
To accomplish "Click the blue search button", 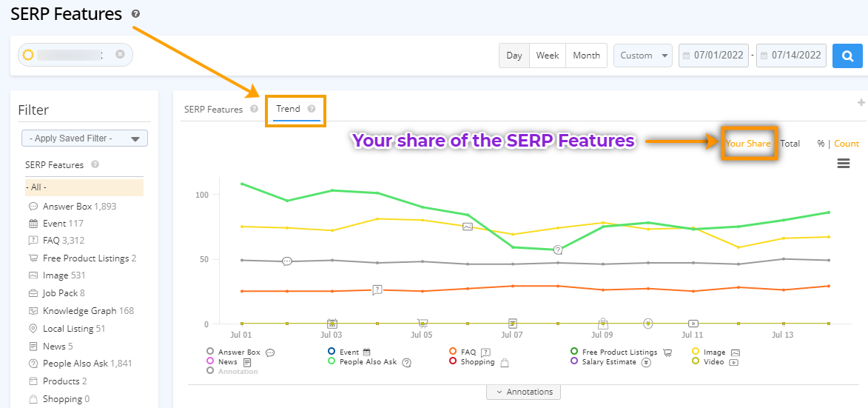I will (847, 56).
